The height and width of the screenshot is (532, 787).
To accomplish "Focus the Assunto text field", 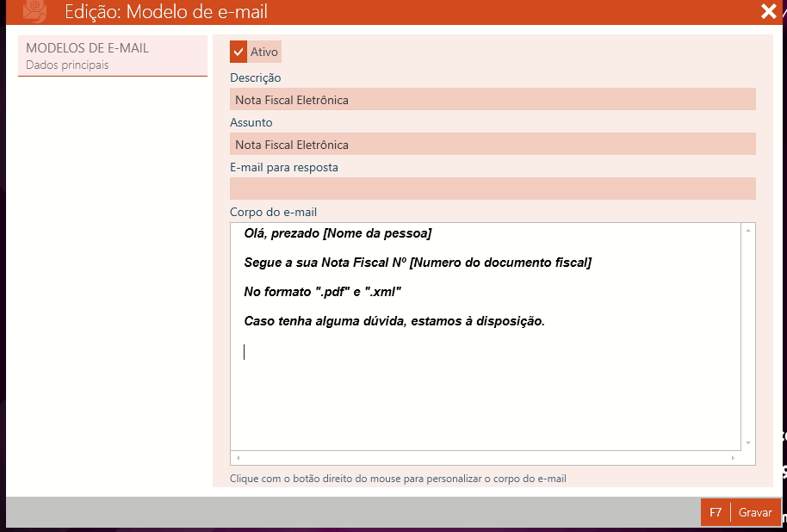I will (x=493, y=145).
